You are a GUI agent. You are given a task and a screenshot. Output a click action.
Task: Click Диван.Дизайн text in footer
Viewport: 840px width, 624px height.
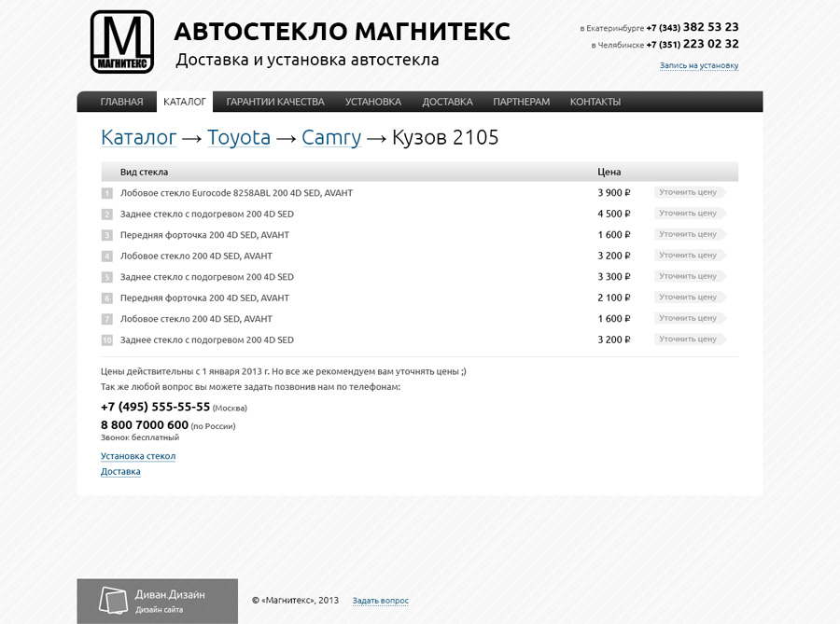[x=170, y=594]
